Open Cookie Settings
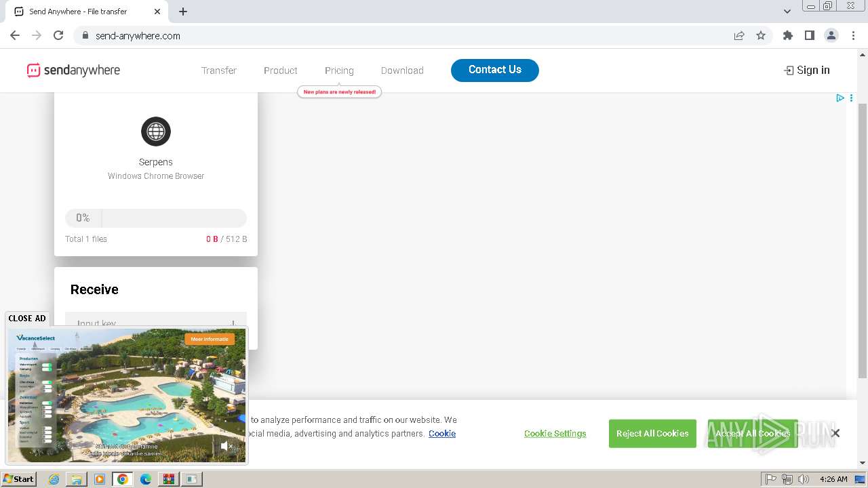868x488 pixels. coord(555,434)
